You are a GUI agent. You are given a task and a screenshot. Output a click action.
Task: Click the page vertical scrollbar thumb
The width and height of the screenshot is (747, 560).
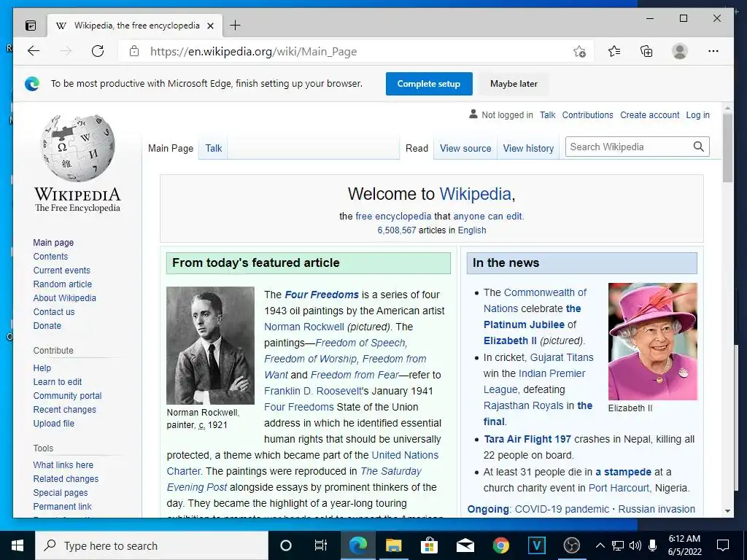click(727, 147)
